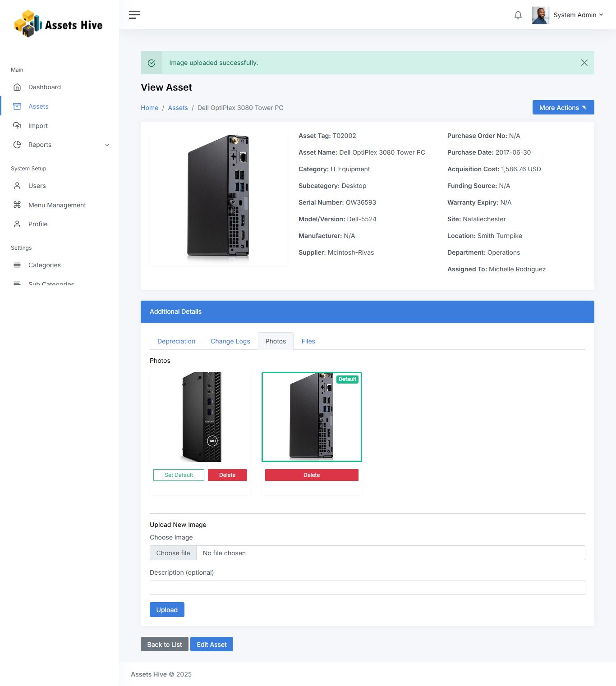Expand the Reports submenu chevron

point(107,145)
